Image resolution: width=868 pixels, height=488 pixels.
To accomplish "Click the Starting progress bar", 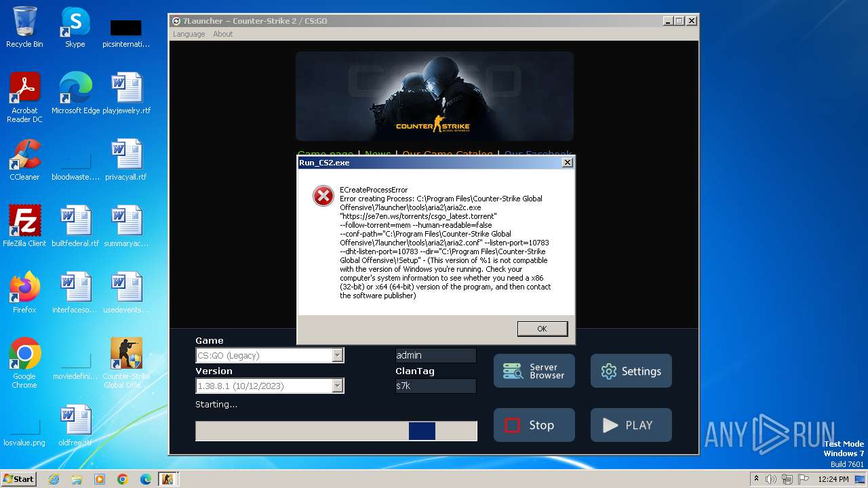I will coord(336,431).
